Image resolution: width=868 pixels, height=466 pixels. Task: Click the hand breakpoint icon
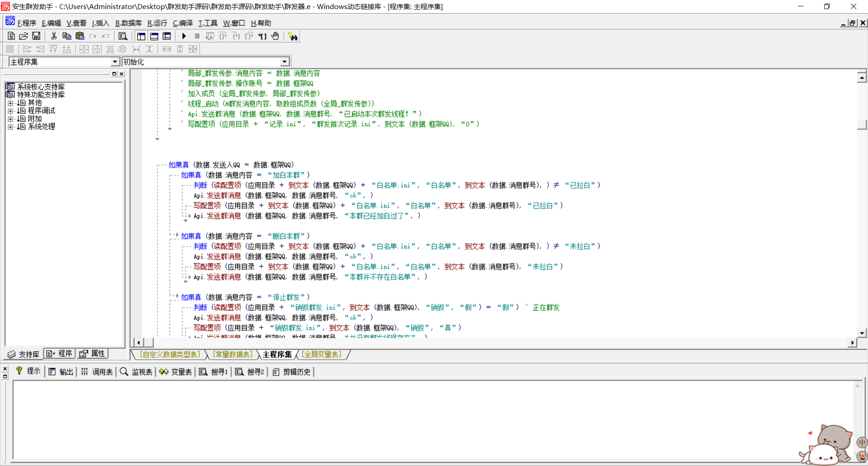click(275, 36)
